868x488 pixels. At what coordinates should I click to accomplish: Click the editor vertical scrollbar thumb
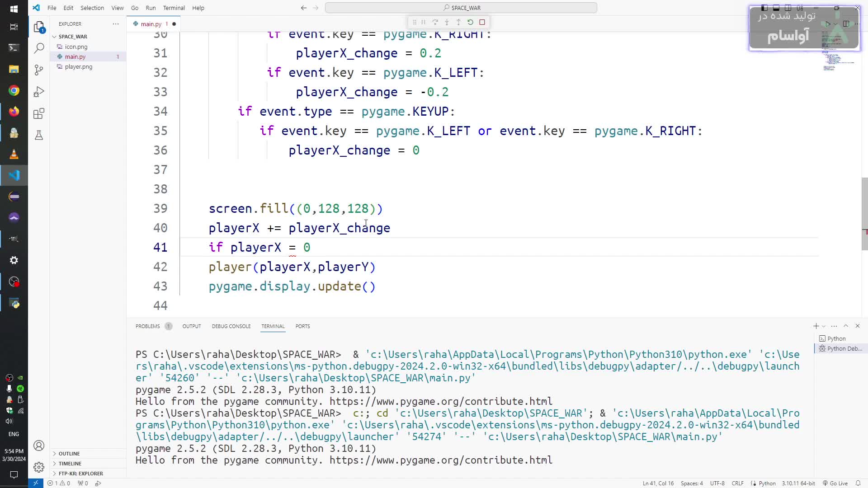(x=864, y=214)
